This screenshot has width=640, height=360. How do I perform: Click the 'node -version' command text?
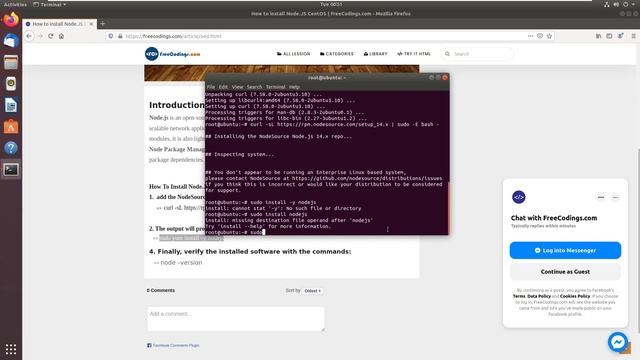pos(181,262)
